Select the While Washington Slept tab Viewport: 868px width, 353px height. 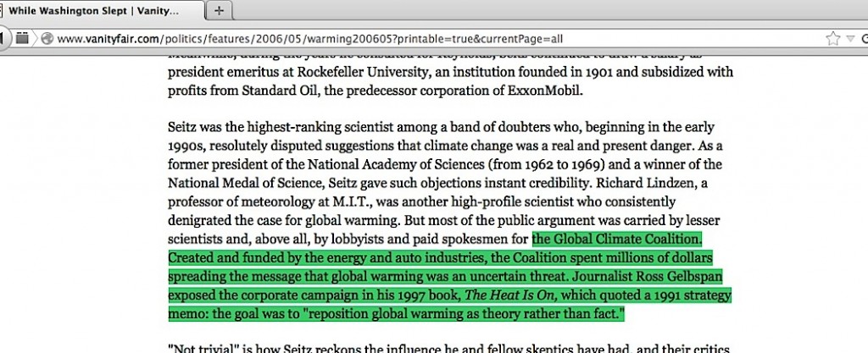tap(102, 11)
